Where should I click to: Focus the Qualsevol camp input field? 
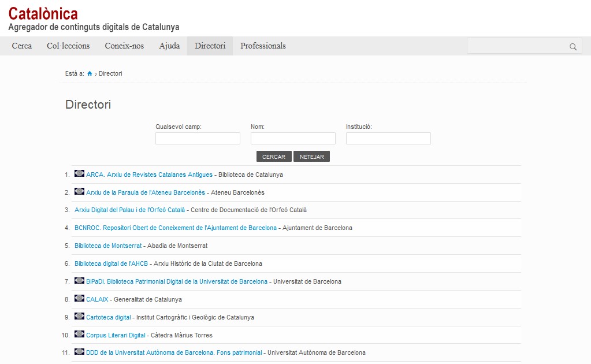click(x=198, y=138)
